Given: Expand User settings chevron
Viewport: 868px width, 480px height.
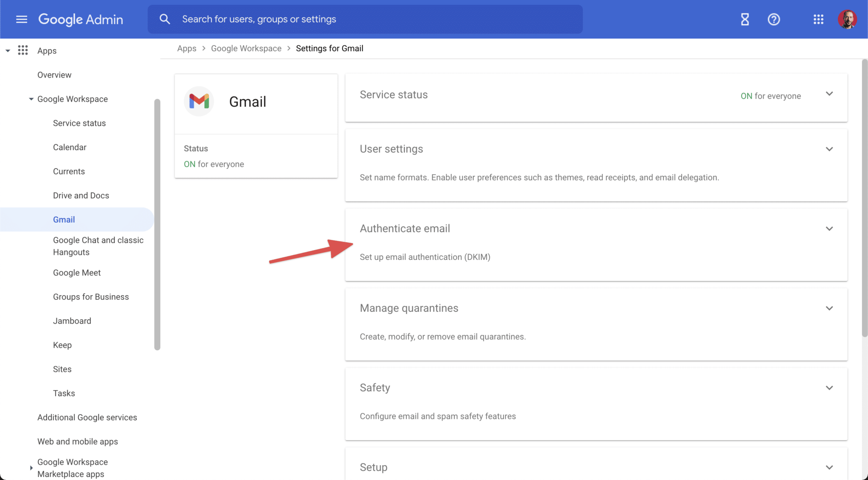Looking at the screenshot, I should (829, 149).
